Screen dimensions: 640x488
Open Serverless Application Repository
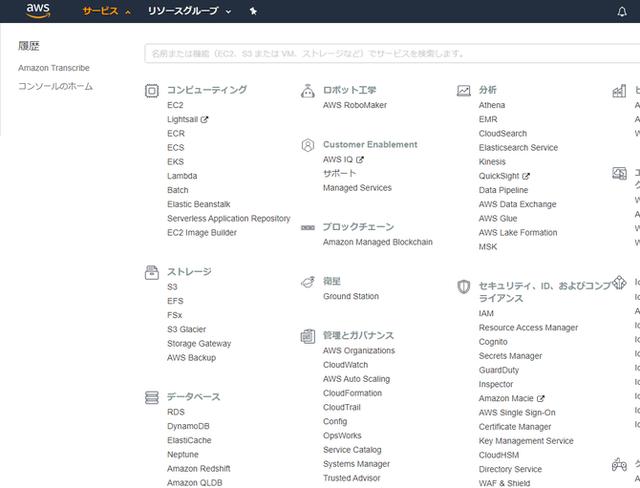point(229,218)
